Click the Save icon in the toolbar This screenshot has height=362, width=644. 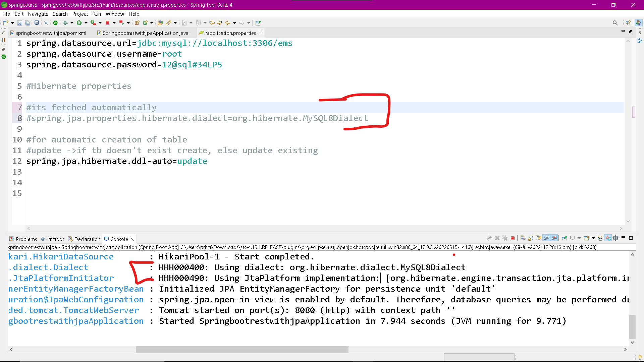pyautogui.click(x=19, y=23)
